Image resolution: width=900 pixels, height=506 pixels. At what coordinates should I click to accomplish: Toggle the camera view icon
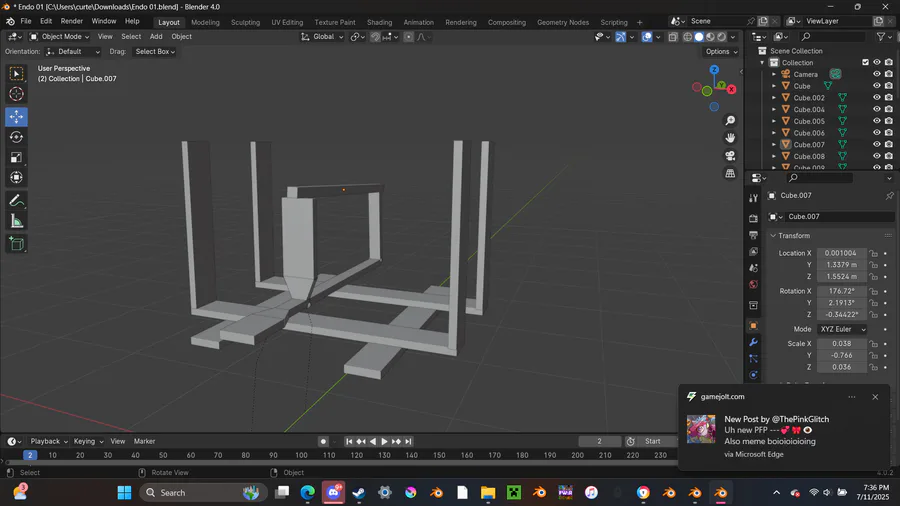pyautogui.click(x=730, y=155)
